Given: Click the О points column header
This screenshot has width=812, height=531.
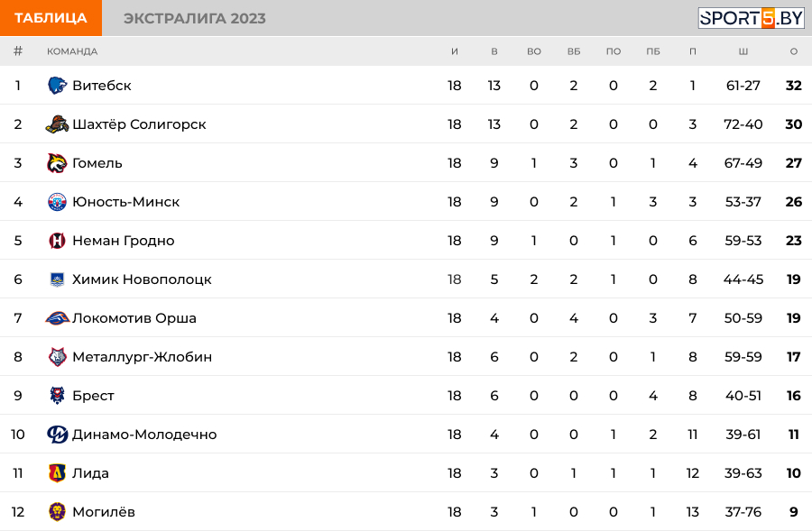Looking at the screenshot, I should click(794, 51).
